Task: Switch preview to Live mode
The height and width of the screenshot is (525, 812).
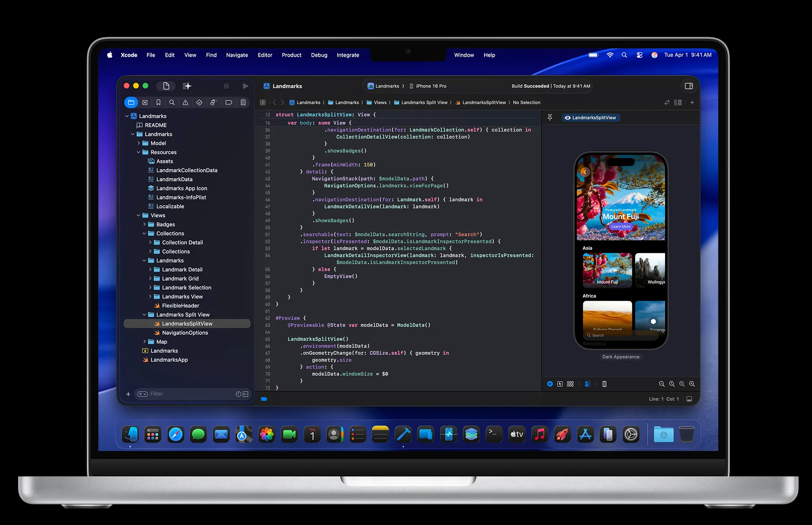Action: [x=550, y=384]
